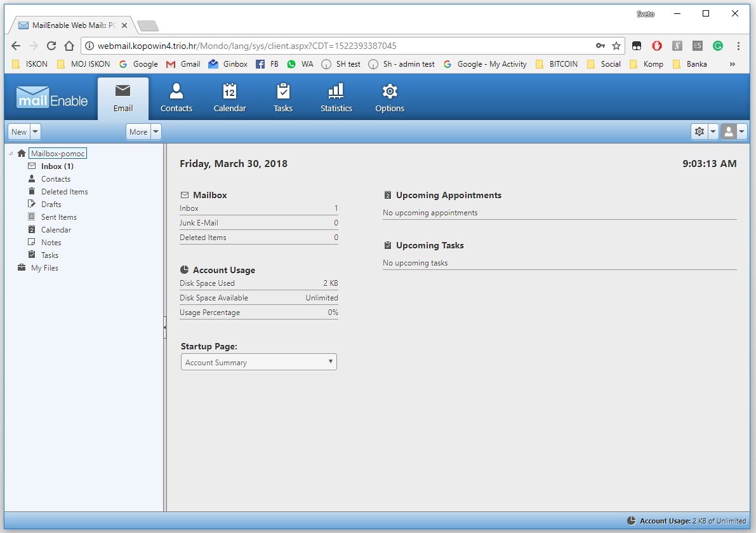756x533 pixels.
Task: Click the saved password key icon
Action: click(x=600, y=46)
